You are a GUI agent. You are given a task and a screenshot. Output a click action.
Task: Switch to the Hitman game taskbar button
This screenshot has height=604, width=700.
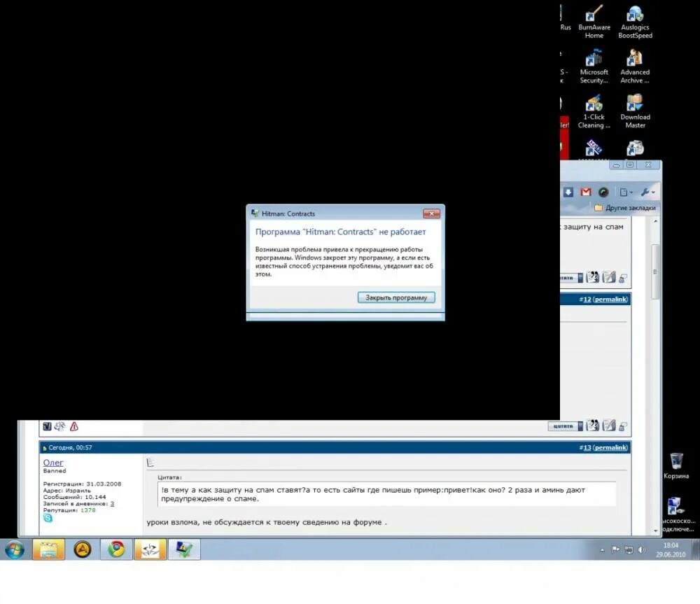[x=150, y=549]
